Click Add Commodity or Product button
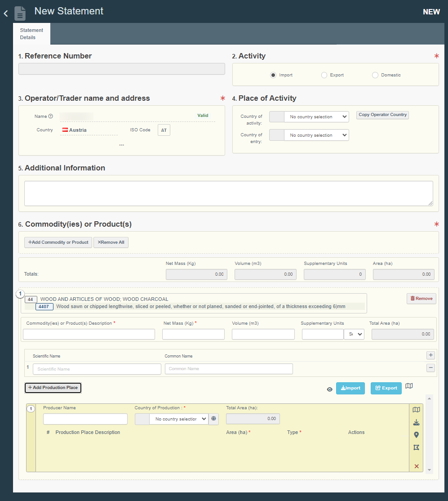This screenshot has height=501, width=448. [58, 242]
